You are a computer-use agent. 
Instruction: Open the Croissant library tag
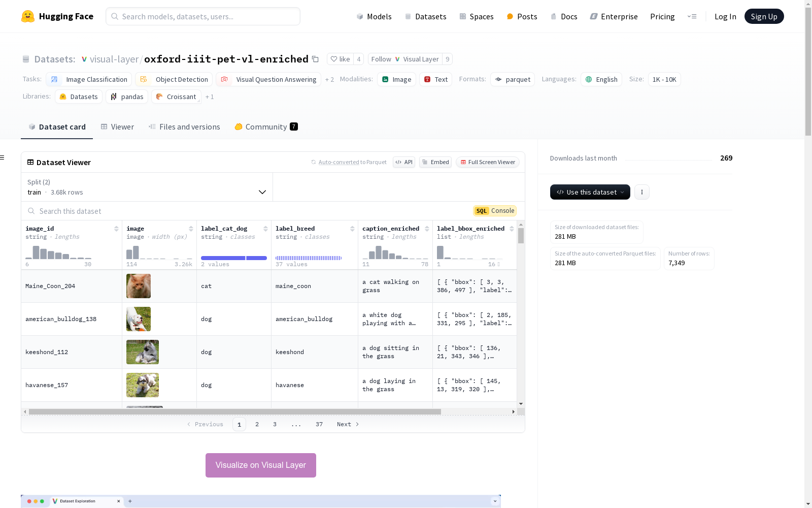coord(176,97)
